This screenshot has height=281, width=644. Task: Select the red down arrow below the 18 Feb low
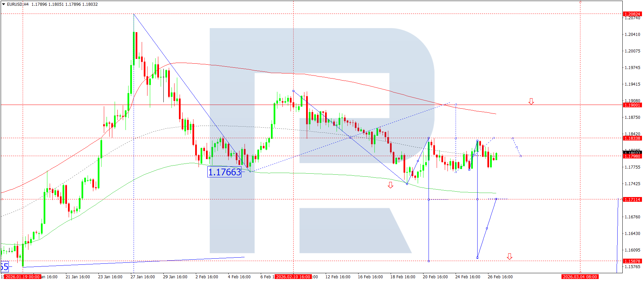pos(390,185)
